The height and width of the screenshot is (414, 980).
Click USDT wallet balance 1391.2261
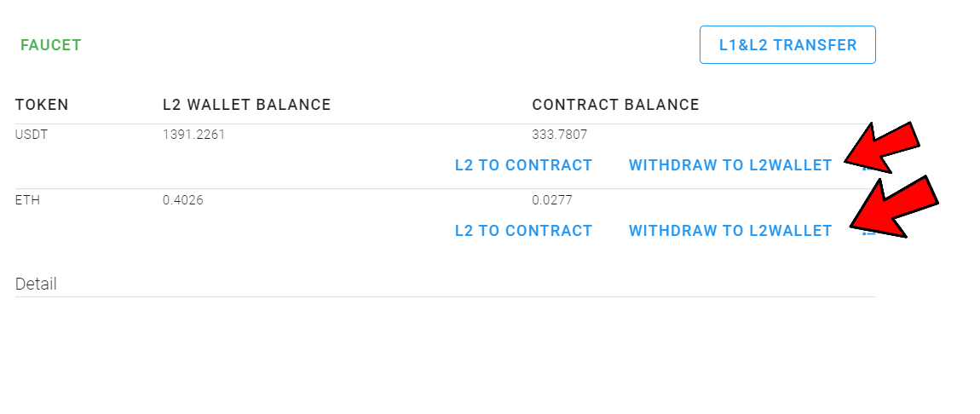[x=193, y=135]
